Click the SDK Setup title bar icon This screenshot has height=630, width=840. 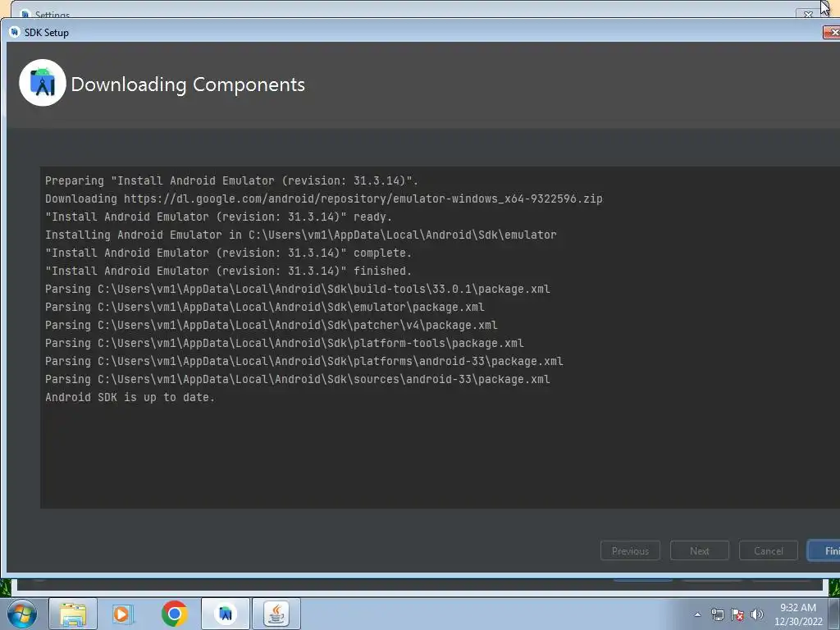coord(15,32)
